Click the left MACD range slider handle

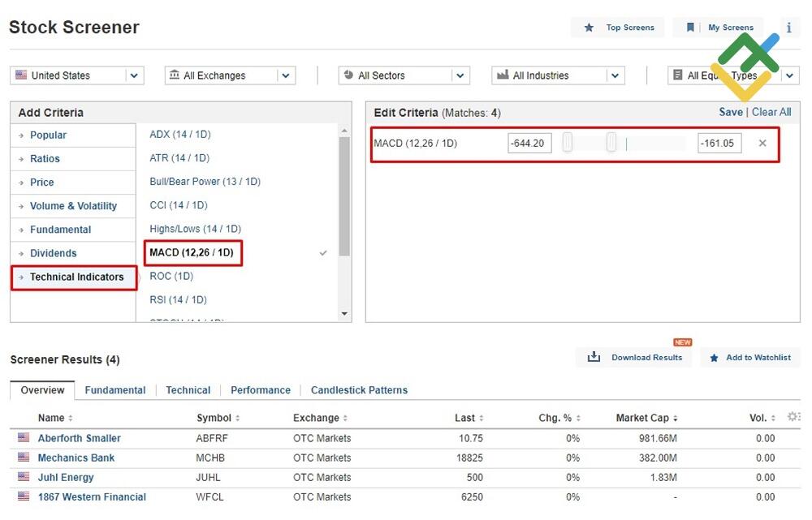pos(568,143)
